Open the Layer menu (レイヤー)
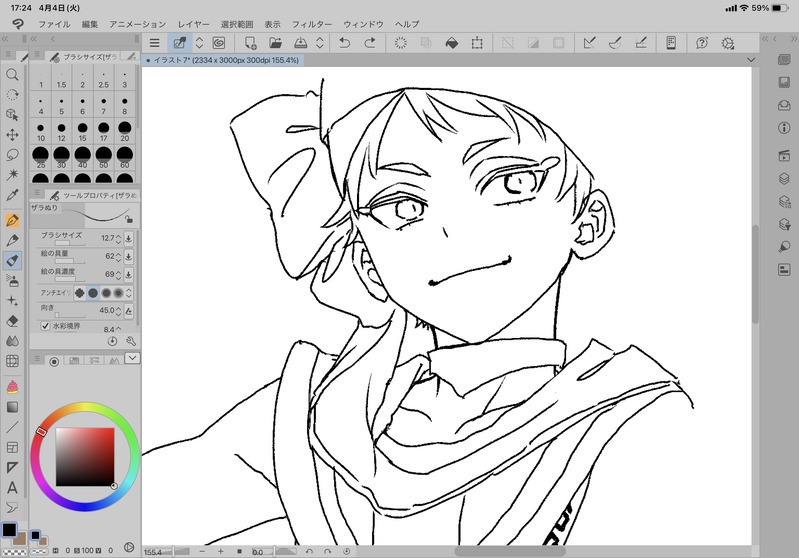The image size is (799, 558). 193,24
